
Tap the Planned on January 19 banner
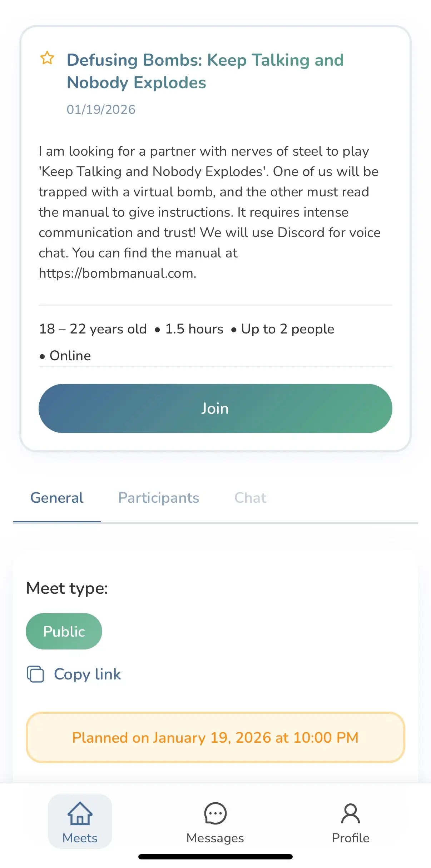pos(215,737)
